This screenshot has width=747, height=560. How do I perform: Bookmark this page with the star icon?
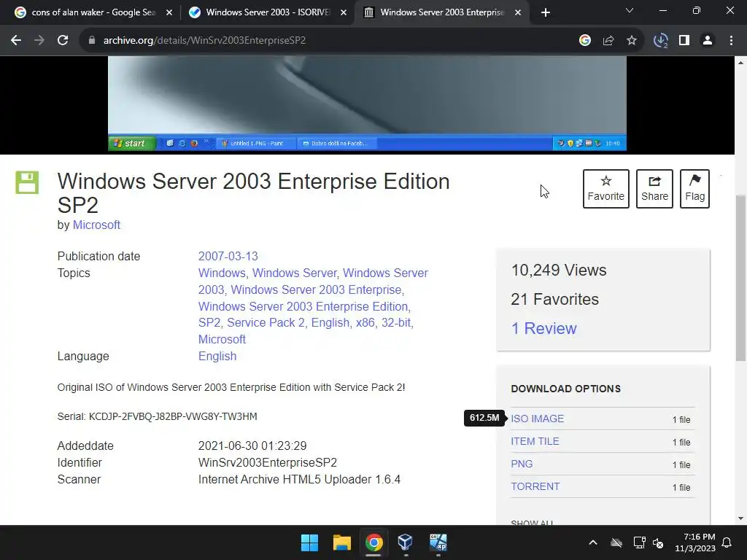632,41
